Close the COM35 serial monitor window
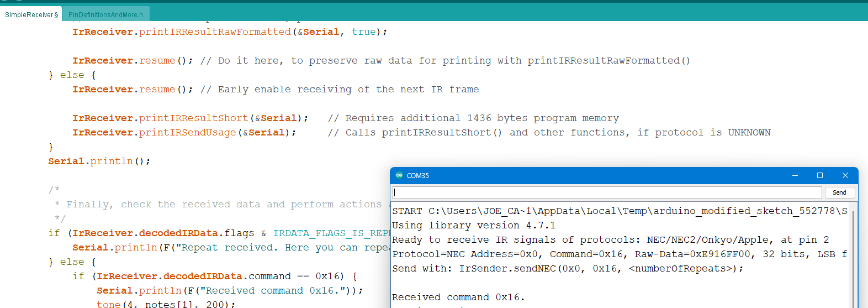 pos(845,175)
